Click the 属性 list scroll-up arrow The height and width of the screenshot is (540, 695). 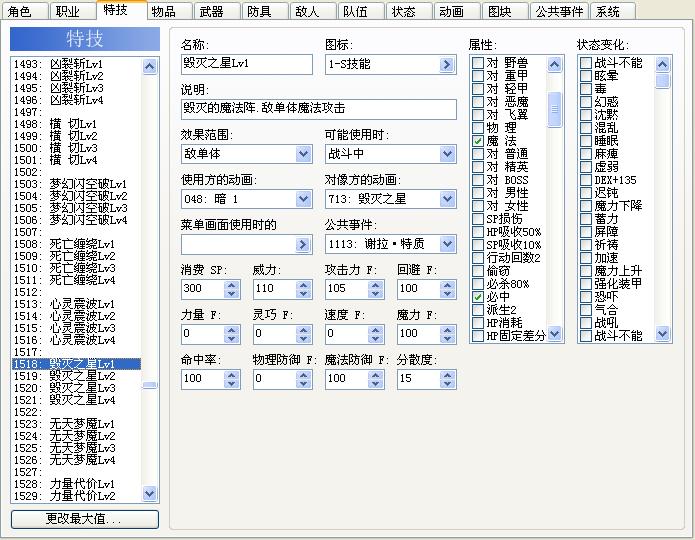(554, 65)
